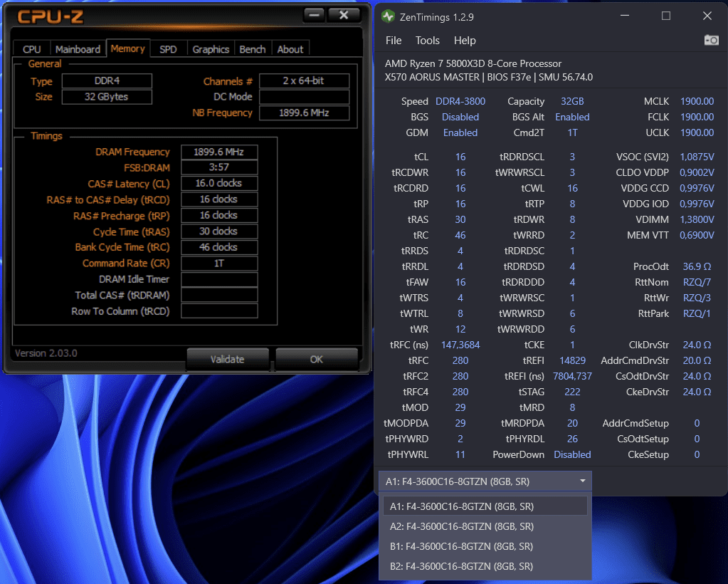Select module A1: F4-3600C16-8GTZN from list
The width and height of the screenshot is (728, 584).
pos(485,506)
